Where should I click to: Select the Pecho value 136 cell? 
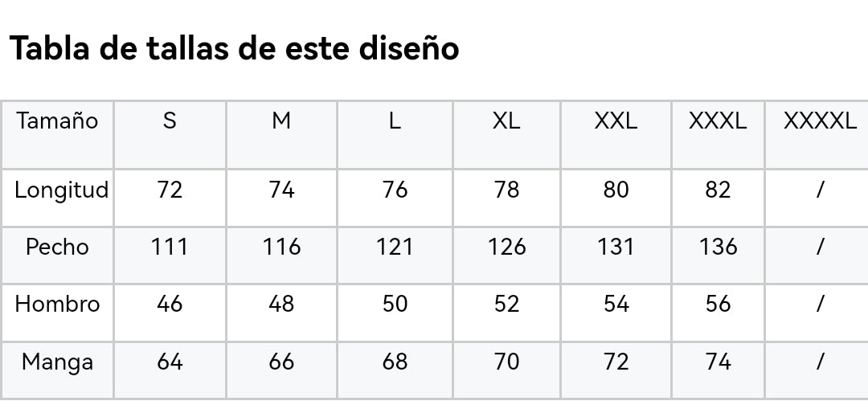[x=718, y=247]
